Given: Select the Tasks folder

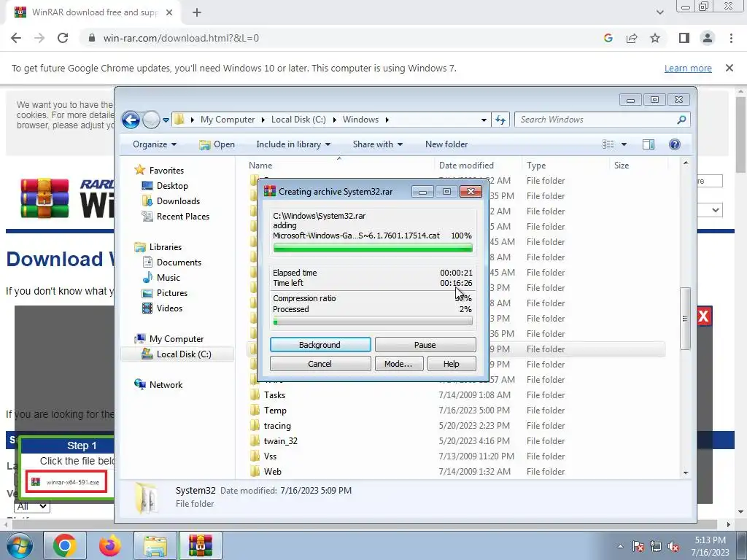Looking at the screenshot, I should click(x=274, y=395).
